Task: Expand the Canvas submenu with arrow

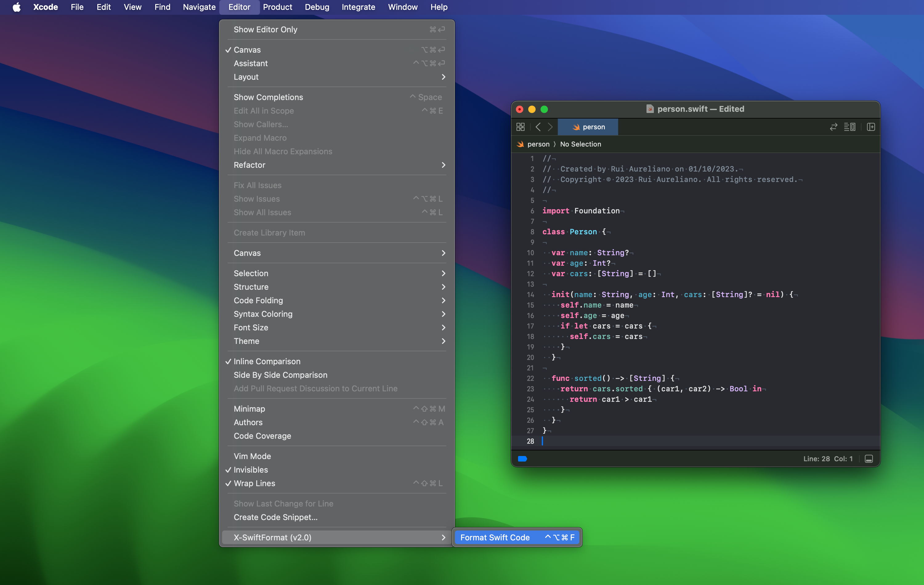Action: point(337,253)
